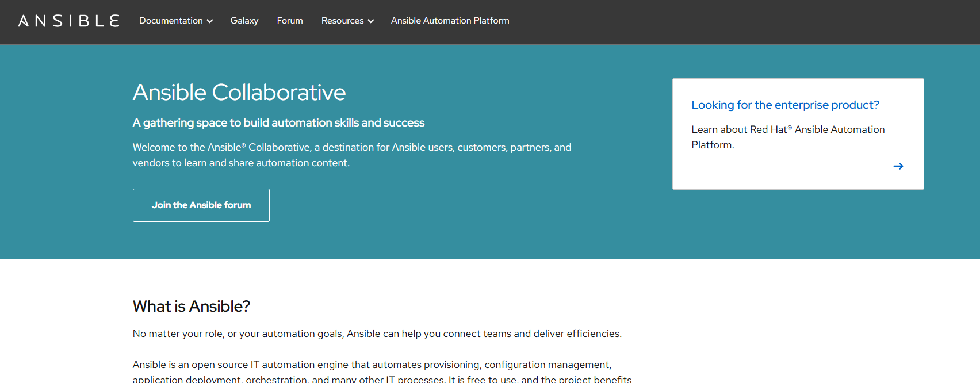Click the 'Welcome to the Ansible® Collaborative' paragraph

point(352,155)
